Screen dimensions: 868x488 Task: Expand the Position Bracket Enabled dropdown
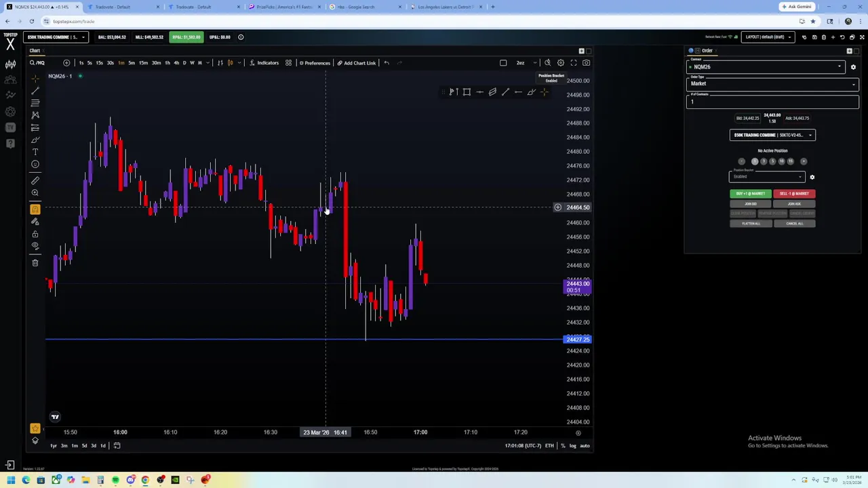click(x=767, y=177)
